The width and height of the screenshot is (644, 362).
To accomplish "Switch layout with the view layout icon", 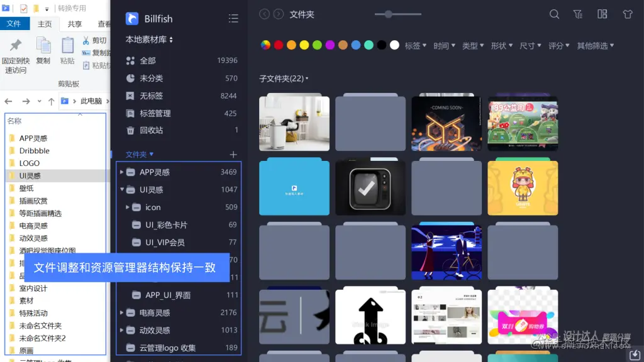I will tap(602, 14).
